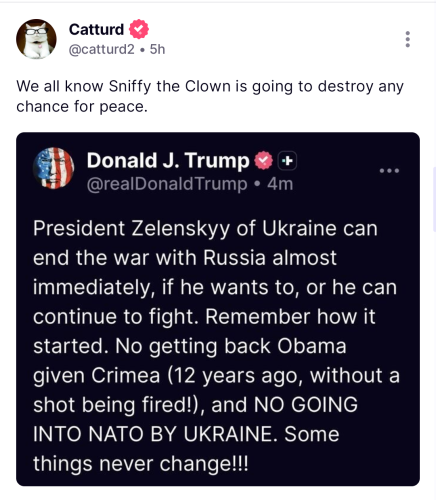Click the 5h timestamp on Catturd's post

click(157, 49)
